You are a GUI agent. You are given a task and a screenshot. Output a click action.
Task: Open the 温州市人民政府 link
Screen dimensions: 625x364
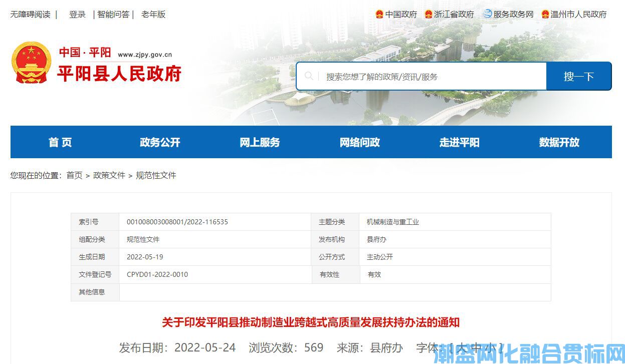[x=578, y=15]
